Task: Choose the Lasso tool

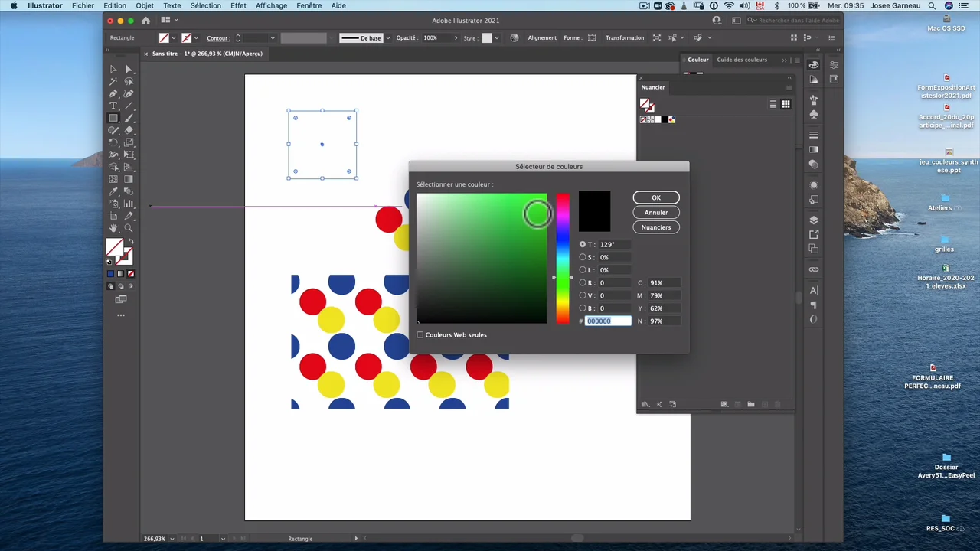Action: 129,81
